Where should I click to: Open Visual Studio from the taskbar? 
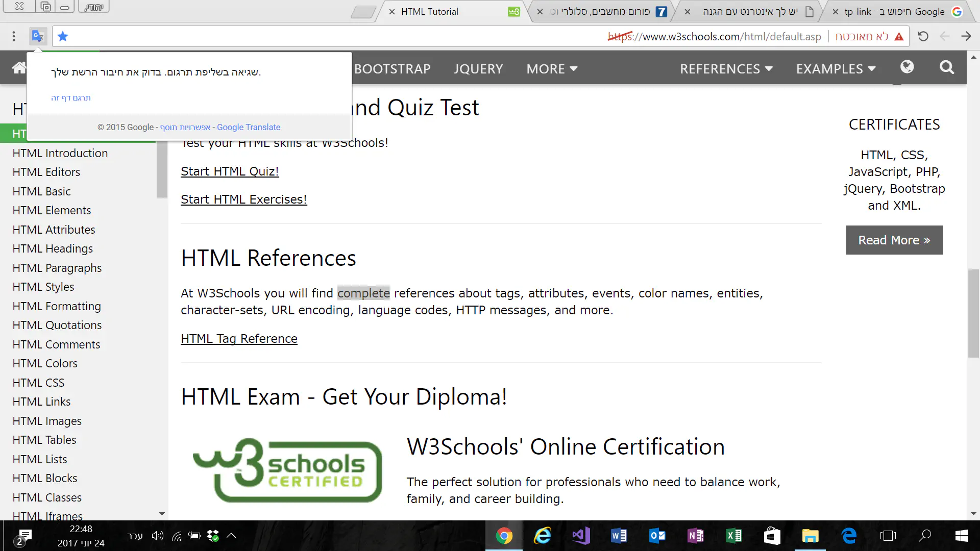pyautogui.click(x=580, y=536)
